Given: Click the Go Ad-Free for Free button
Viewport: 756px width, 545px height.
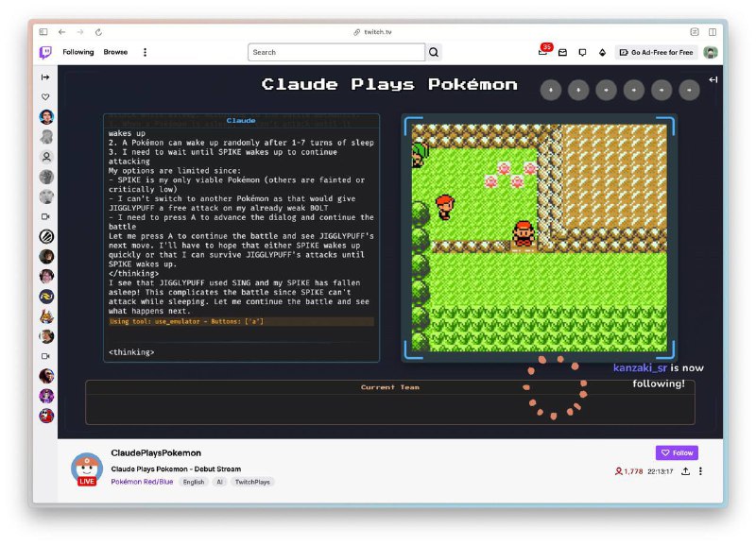Looking at the screenshot, I should 656,53.
